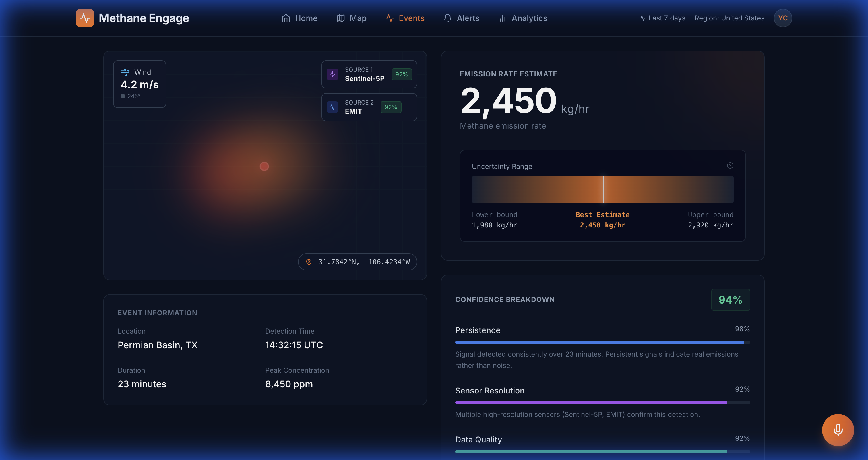Activate the microphone voice button
Screen dimensions: 868x460
(x=838, y=430)
